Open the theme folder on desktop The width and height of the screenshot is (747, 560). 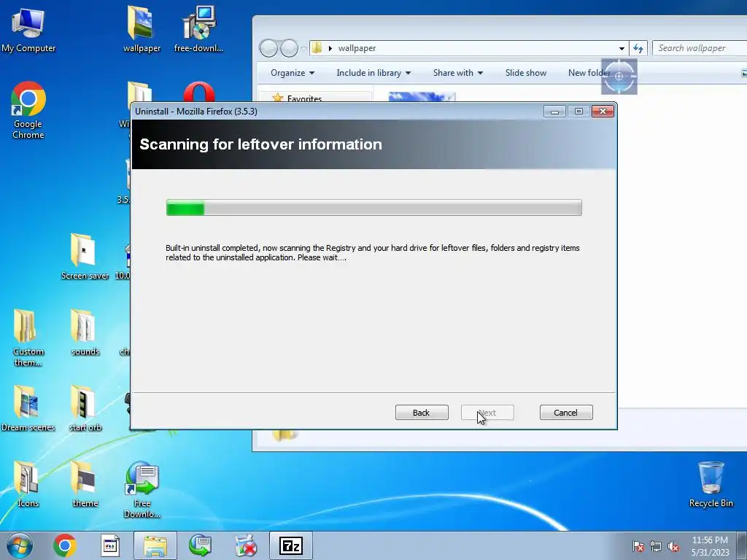tap(85, 484)
